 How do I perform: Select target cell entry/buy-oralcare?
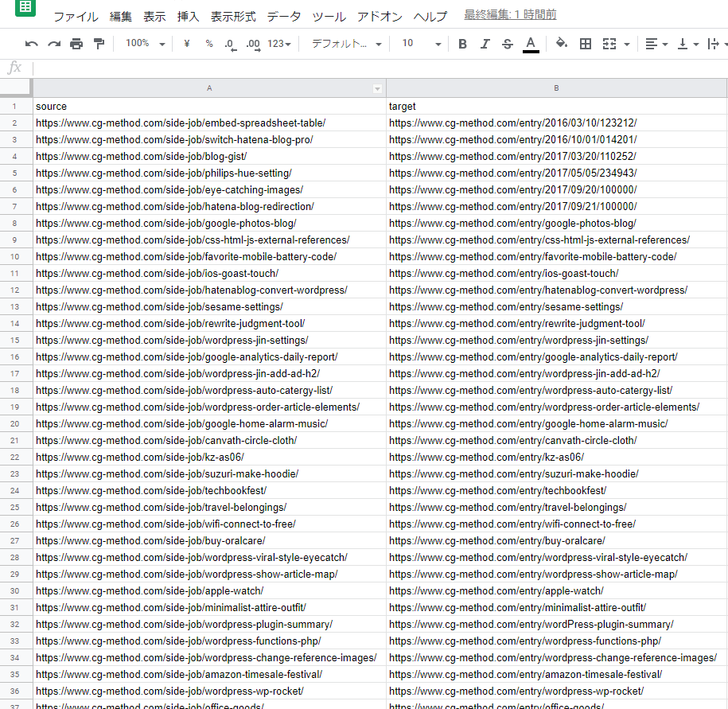556,541
